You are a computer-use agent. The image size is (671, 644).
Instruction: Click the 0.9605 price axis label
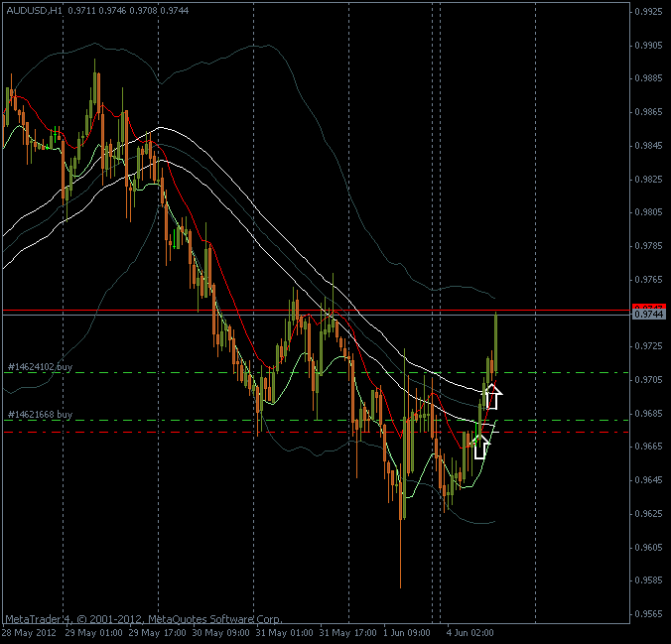(649, 548)
